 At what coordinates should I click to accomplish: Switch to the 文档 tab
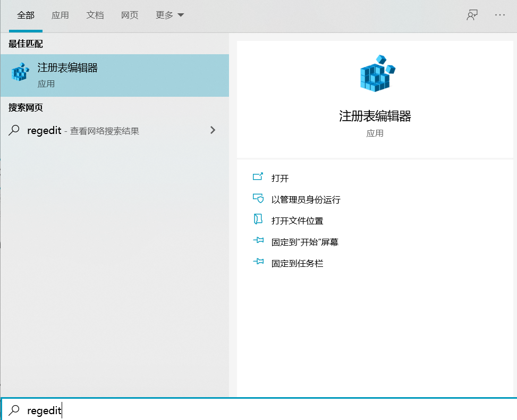point(95,15)
